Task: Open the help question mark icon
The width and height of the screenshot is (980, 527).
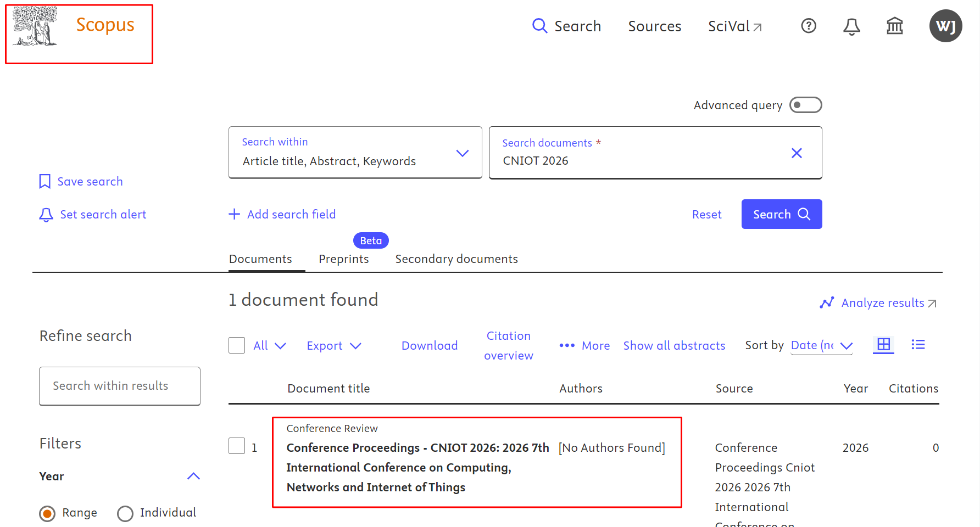Action: (x=809, y=26)
